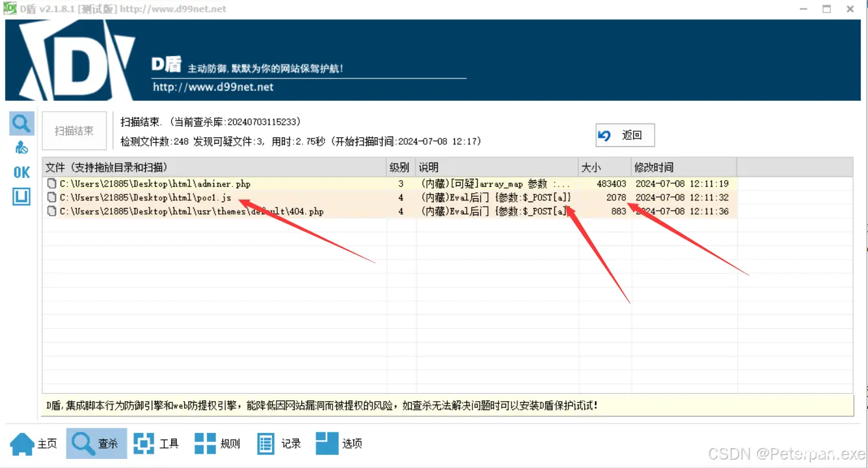Switch to the 查杀 scan tab
The height and width of the screenshot is (468, 868).
coord(96,443)
